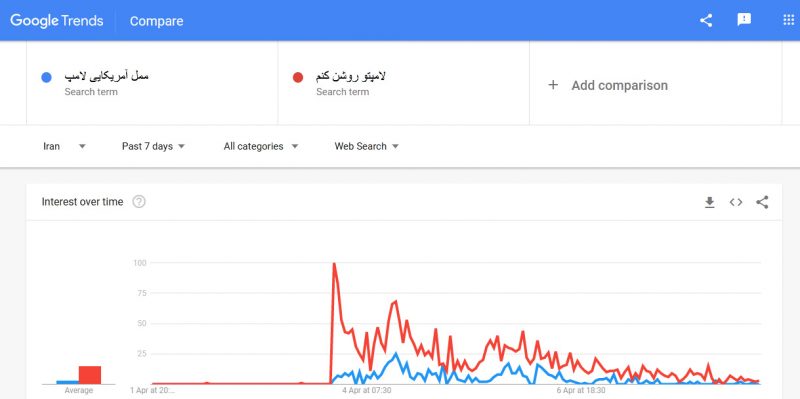Screen dimensions: 800x399
Task: Change the Web Search type dropdown
Action: (367, 146)
